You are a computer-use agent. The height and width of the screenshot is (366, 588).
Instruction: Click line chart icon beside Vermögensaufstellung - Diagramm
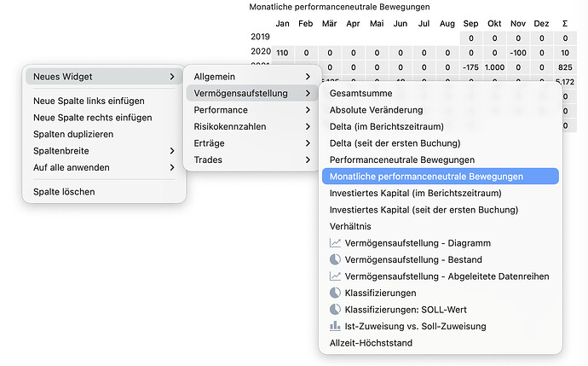click(335, 243)
